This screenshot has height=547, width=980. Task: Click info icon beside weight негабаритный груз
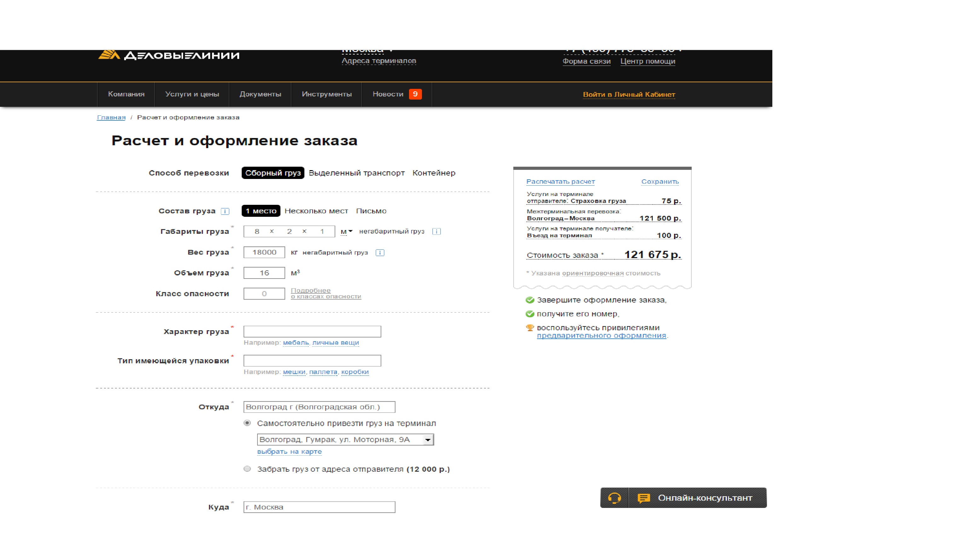pos(380,253)
